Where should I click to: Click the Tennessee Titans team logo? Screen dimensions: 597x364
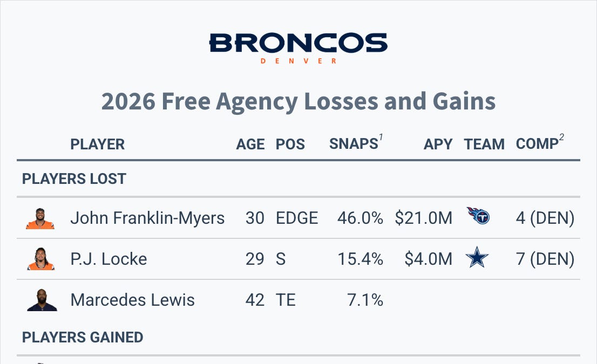478,216
